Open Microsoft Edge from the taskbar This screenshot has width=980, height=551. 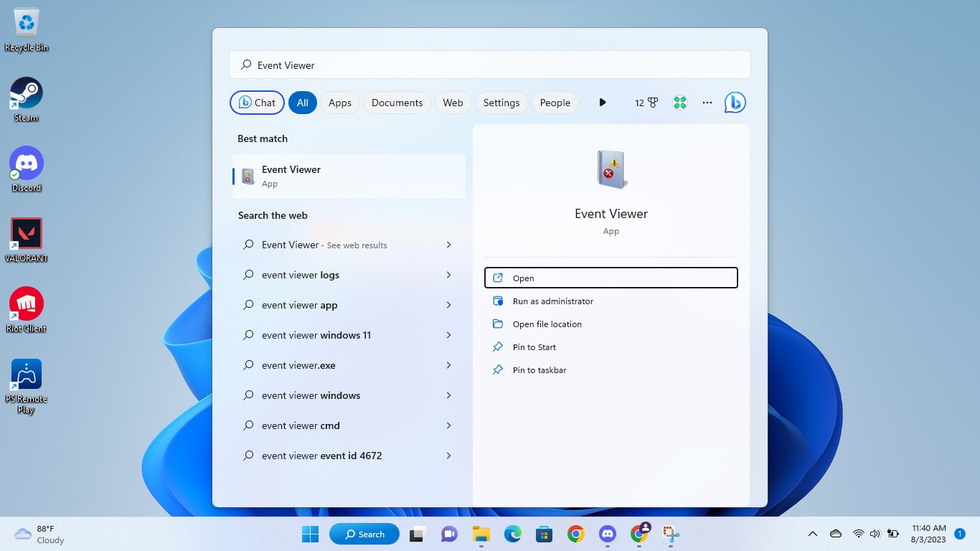[512, 534]
